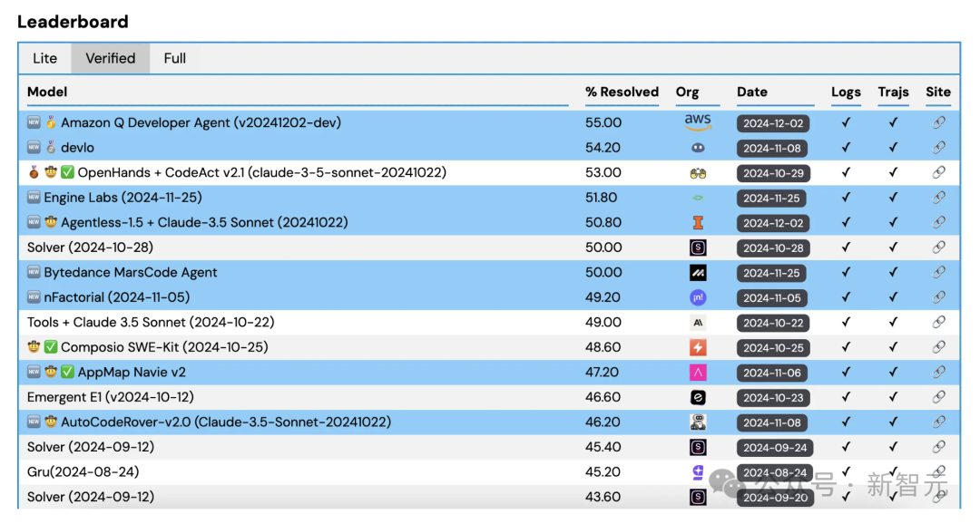Screen dimensions: 980x524
Task: Click the pink AppMap Navie org icon
Action: [696, 372]
